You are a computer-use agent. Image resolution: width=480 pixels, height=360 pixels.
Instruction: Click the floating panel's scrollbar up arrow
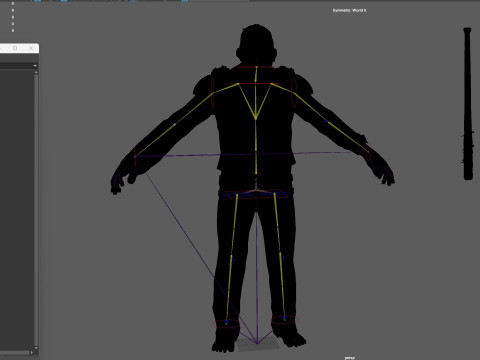click(36, 72)
